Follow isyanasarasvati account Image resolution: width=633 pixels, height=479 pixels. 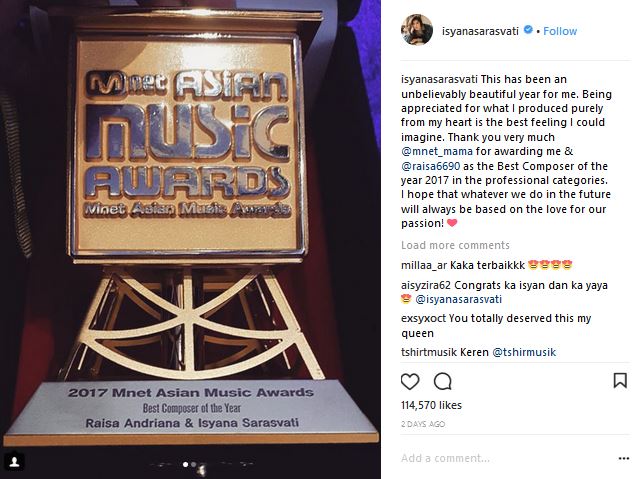click(560, 31)
